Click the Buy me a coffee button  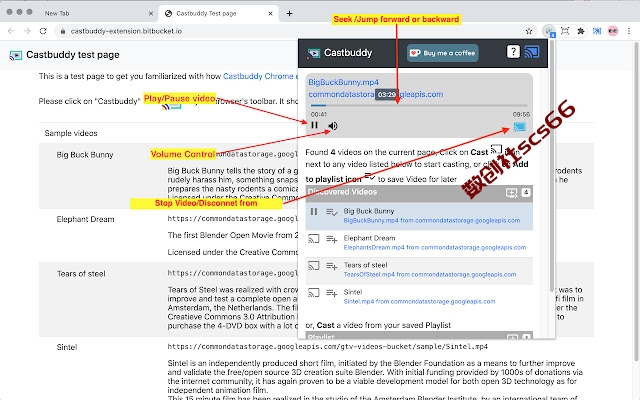pos(443,53)
